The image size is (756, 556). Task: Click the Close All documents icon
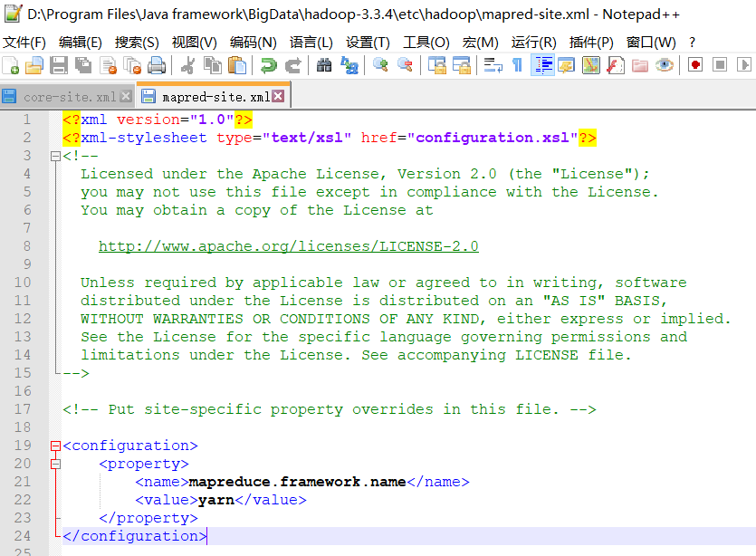[x=132, y=65]
